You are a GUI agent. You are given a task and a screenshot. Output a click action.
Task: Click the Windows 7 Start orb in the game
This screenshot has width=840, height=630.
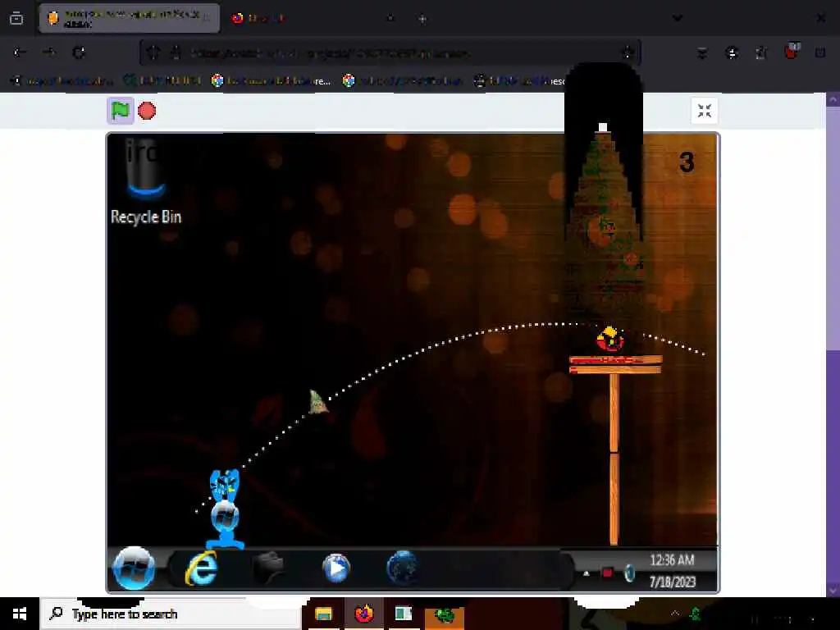click(134, 568)
